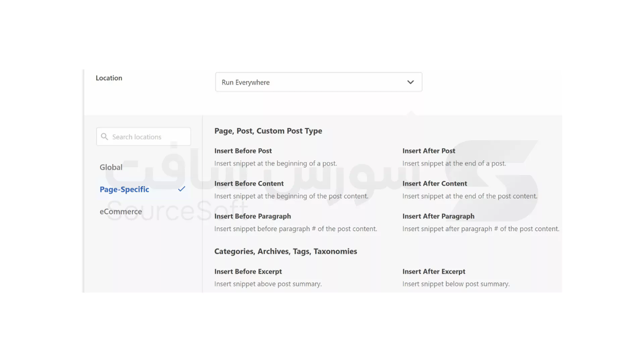The width and height of the screenshot is (644, 362).
Task: Pick Insert After Paragraph option
Action: [x=438, y=216]
